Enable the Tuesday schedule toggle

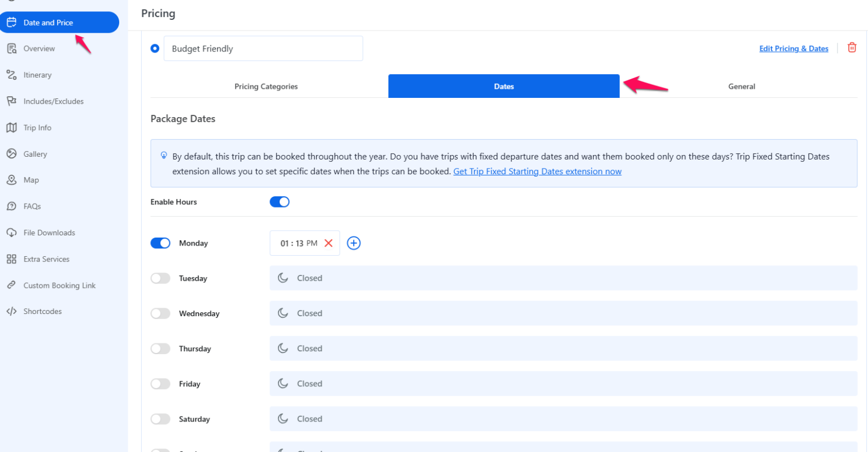coord(160,278)
